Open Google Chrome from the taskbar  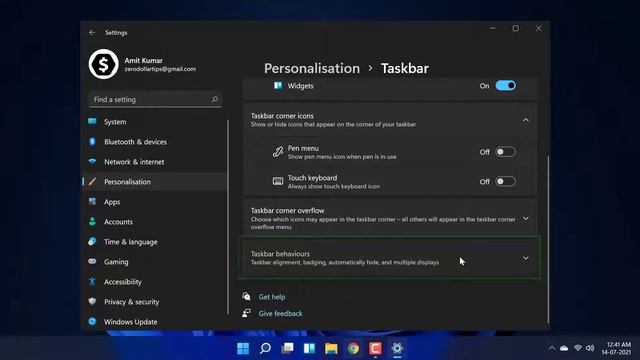pyautogui.click(x=353, y=348)
